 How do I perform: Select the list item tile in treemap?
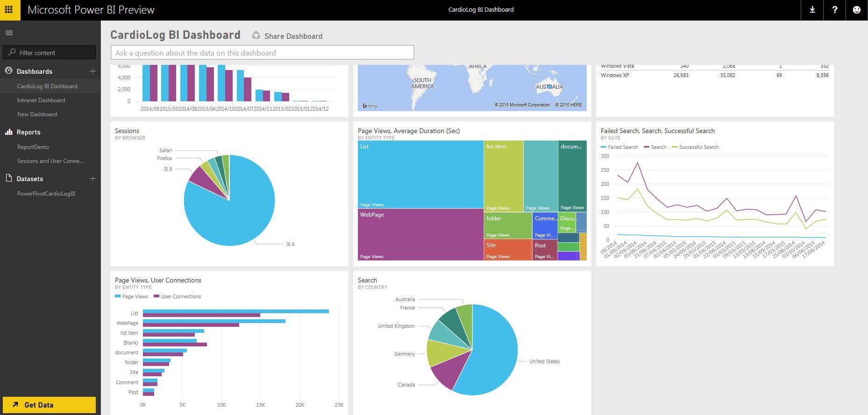(x=504, y=176)
